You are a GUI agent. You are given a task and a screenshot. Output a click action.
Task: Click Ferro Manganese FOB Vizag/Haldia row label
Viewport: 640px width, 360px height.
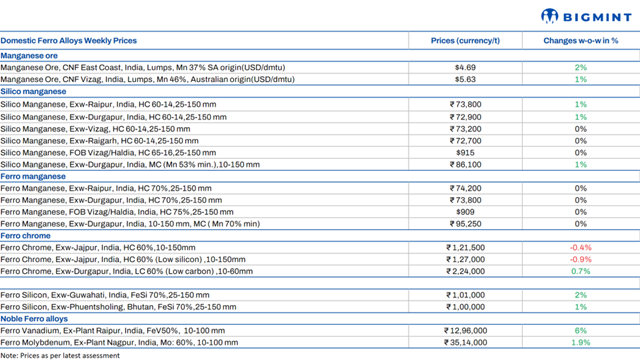click(x=117, y=212)
